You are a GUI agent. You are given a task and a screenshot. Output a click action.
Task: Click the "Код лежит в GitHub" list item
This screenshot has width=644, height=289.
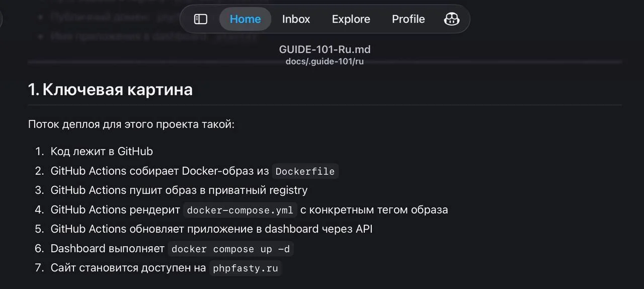[x=102, y=152]
